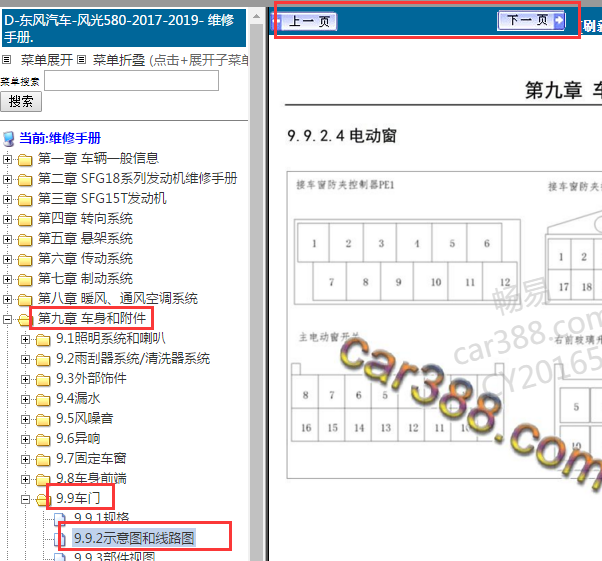Click folder icon of 9.4漏水
602x561 pixels.
[x=43, y=399]
